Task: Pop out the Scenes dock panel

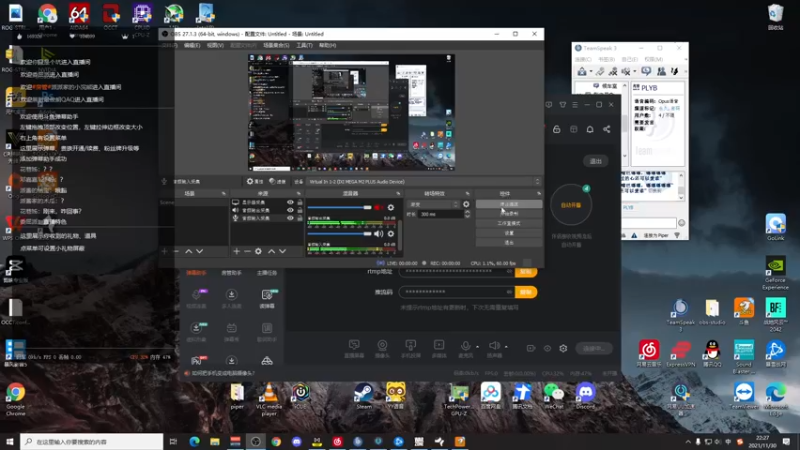Action: (223, 194)
